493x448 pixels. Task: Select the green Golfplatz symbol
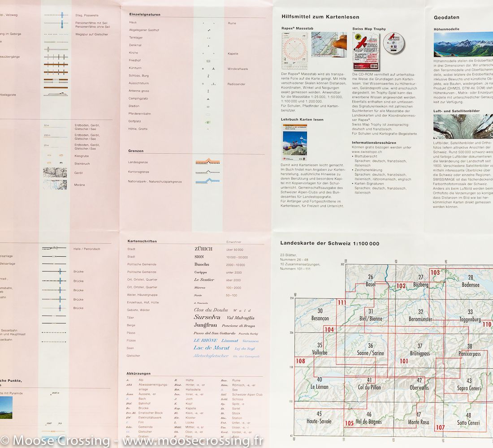[208, 121]
